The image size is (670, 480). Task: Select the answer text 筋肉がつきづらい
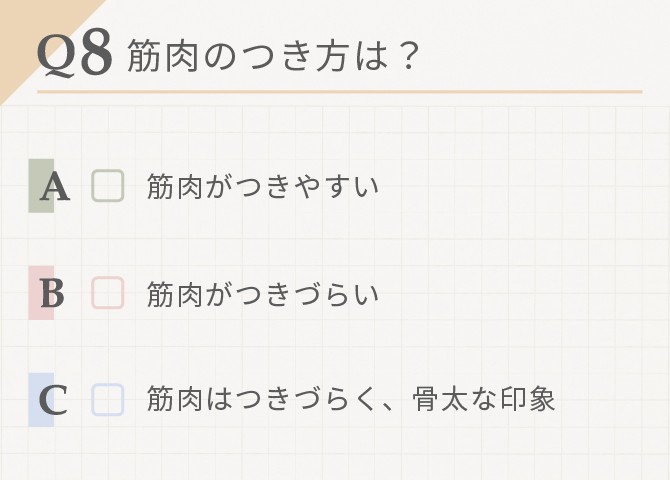(x=263, y=294)
